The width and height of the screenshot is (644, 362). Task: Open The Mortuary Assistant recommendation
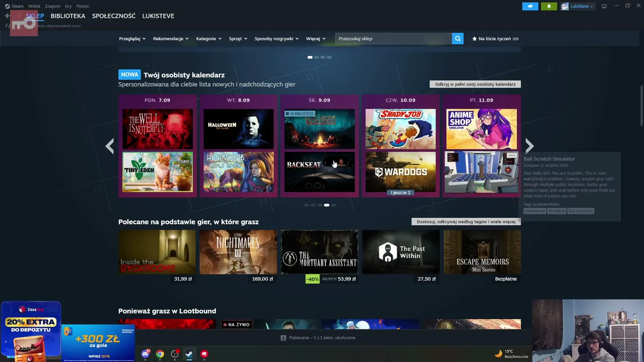coord(319,252)
